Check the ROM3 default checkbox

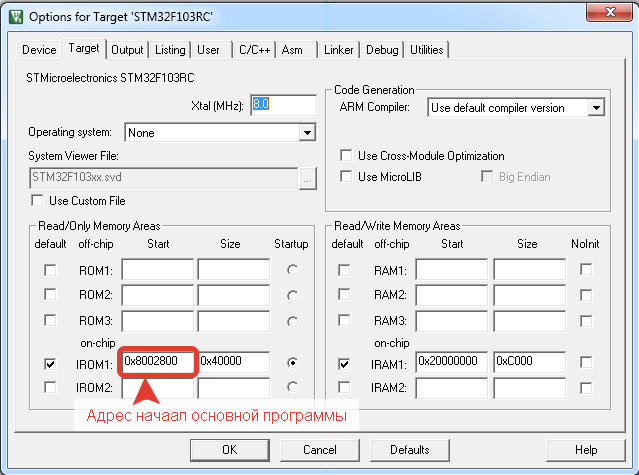50,320
